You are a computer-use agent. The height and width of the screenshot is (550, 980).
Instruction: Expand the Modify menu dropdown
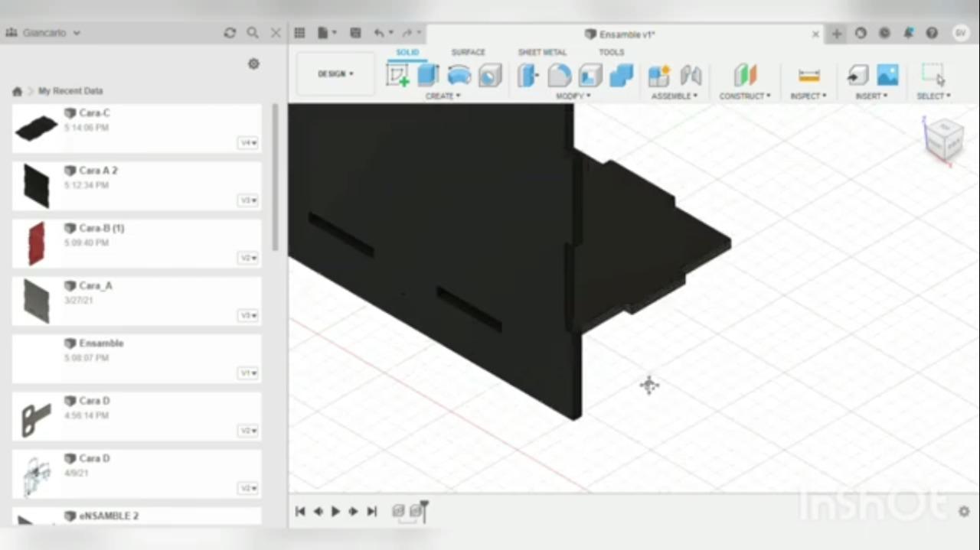click(573, 96)
